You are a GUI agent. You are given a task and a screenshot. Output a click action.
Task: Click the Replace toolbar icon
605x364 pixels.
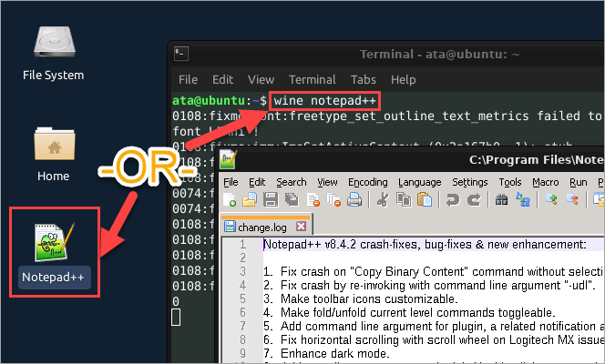[x=523, y=200]
